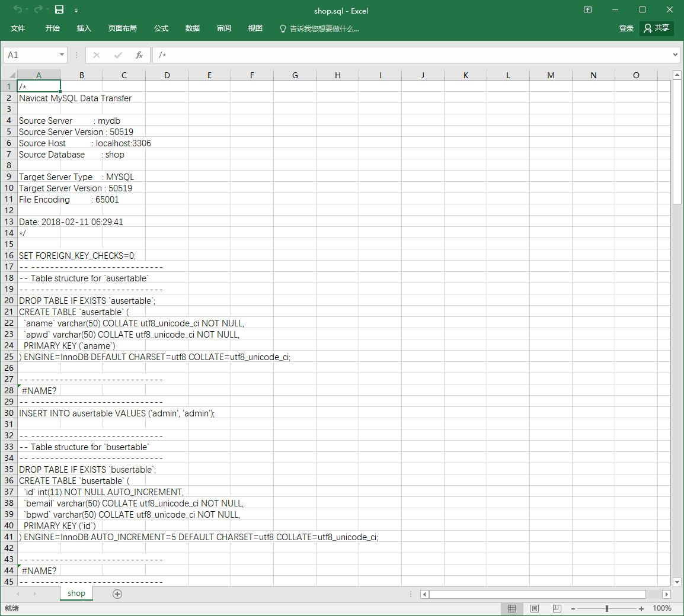Image resolution: width=684 pixels, height=616 pixels.
Task: Select row 30 header
Action: (x=9, y=413)
